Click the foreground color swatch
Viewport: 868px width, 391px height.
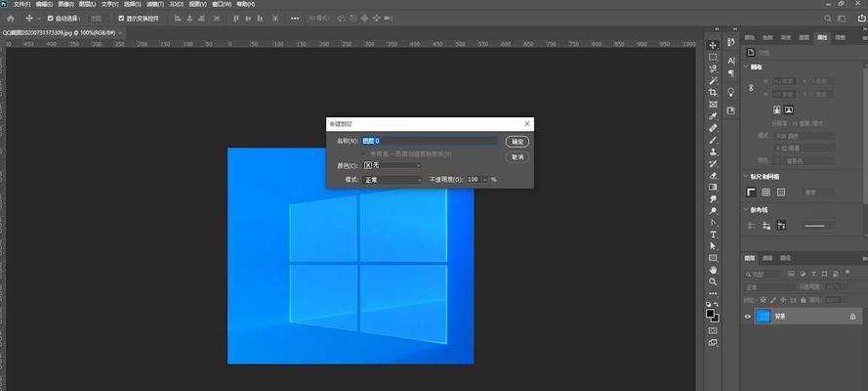(x=710, y=314)
